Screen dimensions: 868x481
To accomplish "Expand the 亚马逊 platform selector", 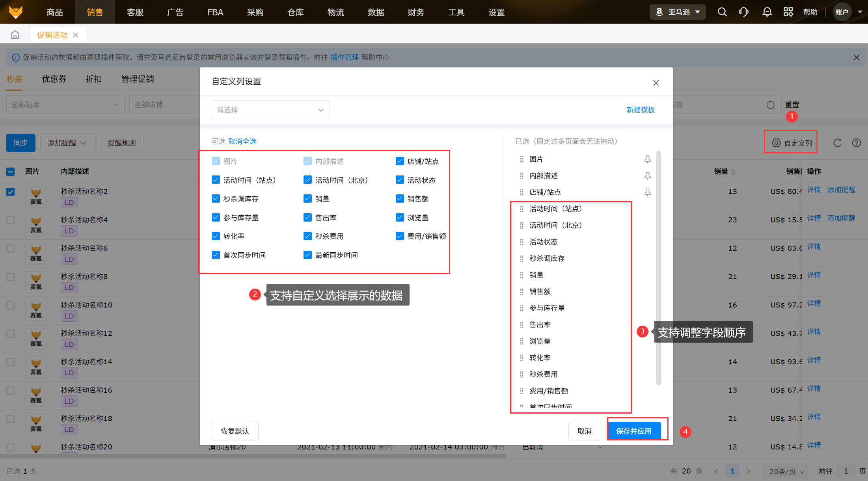I will coord(678,12).
